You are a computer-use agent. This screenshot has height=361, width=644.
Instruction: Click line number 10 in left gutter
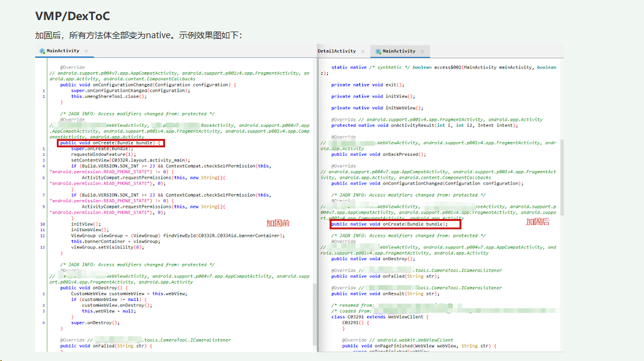42,224
